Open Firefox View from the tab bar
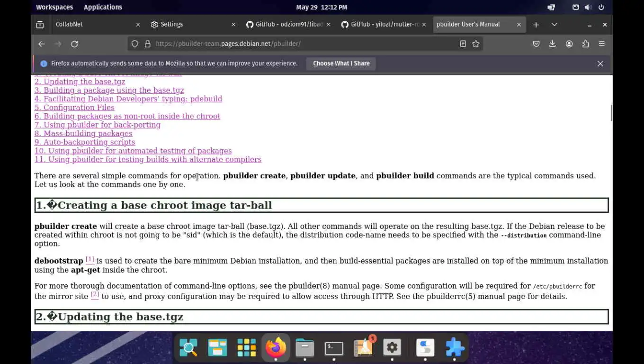This screenshot has height=364, width=644. 40,24
